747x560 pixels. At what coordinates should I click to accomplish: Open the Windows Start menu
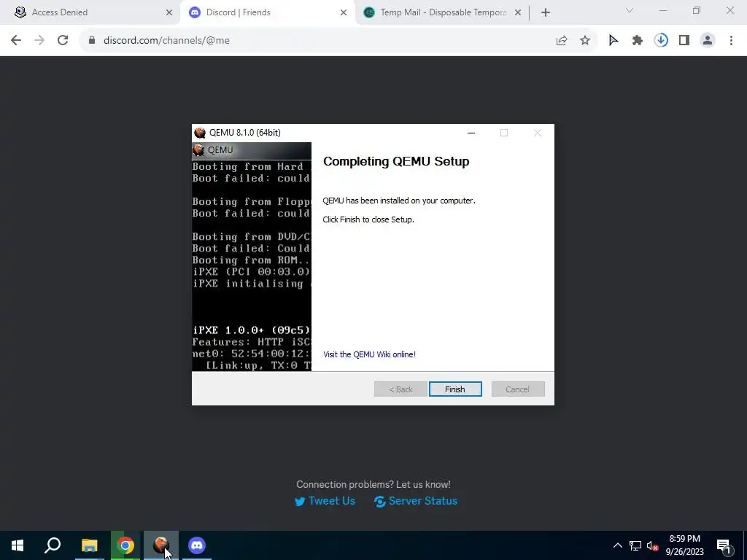(18, 545)
